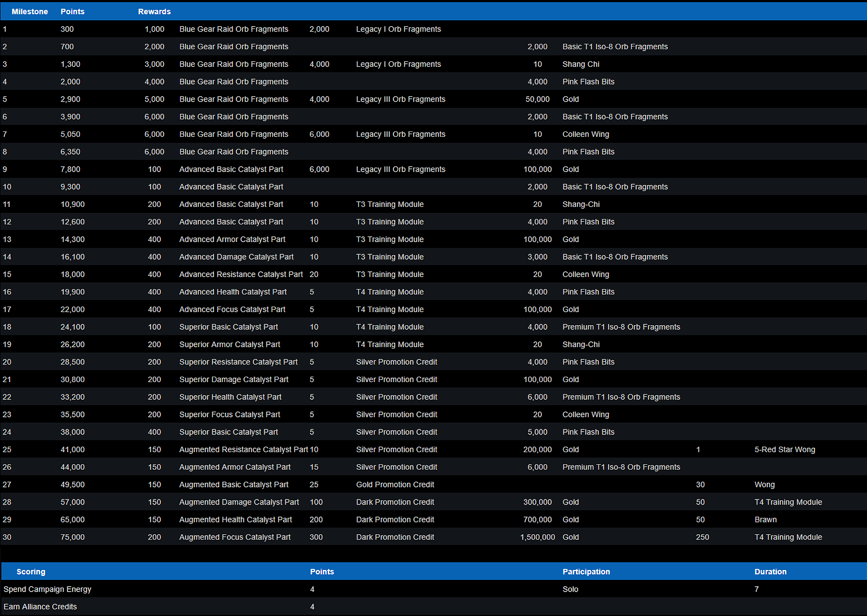Screen dimensions: 867x616
Task: Select the Points header in the milestone table
Action: [73, 12]
